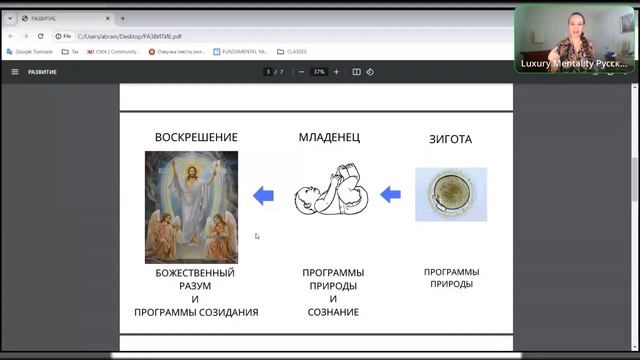Click the address bar with PDF path
Viewport: 640px width, 360px height.
pos(129,36)
